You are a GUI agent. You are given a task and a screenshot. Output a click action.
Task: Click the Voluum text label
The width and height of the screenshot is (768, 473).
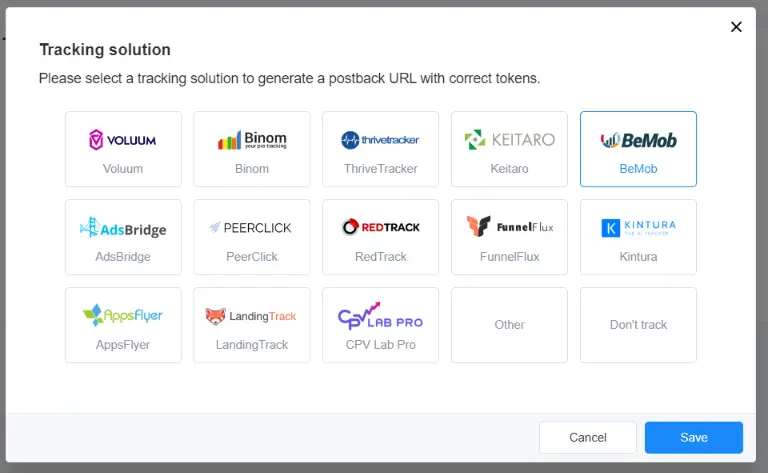[123, 169]
